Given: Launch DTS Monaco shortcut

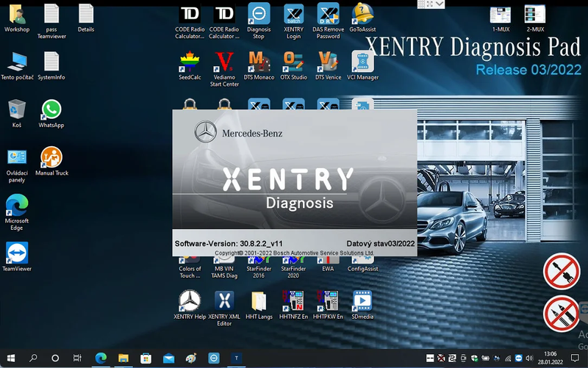Looking at the screenshot, I should point(259,66).
